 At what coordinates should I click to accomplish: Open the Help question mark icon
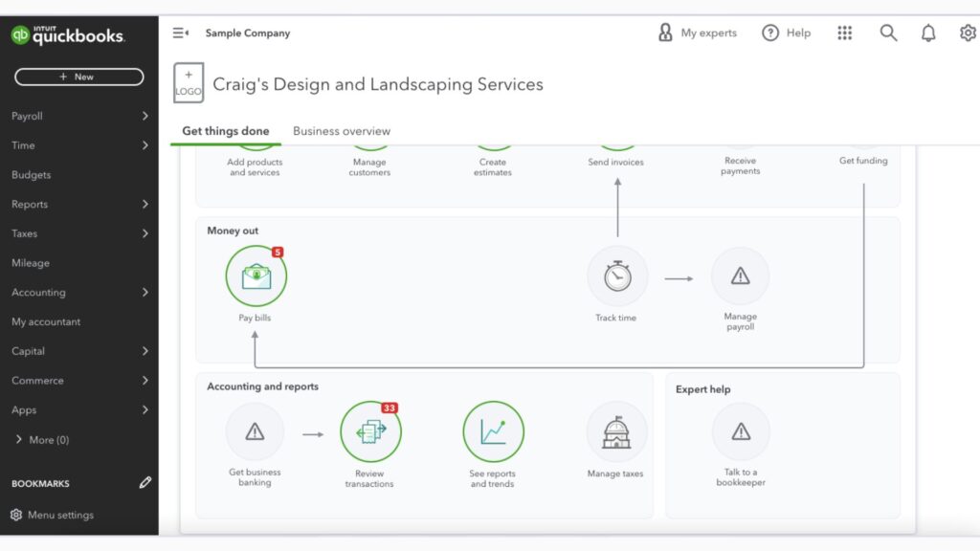(770, 33)
